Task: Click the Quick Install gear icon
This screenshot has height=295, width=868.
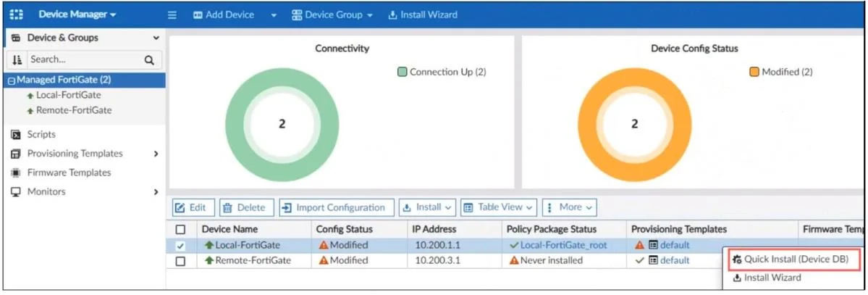Action: tap(738, 259)
